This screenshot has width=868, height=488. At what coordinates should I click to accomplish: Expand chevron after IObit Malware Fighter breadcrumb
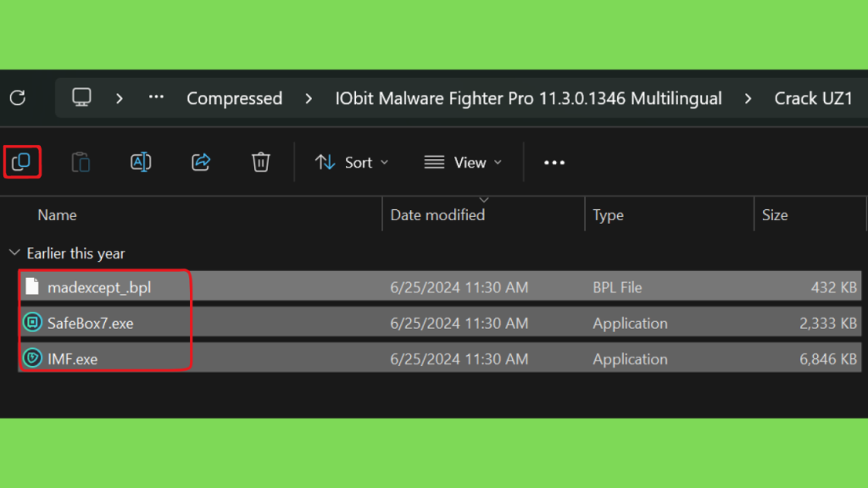point(748,98)
